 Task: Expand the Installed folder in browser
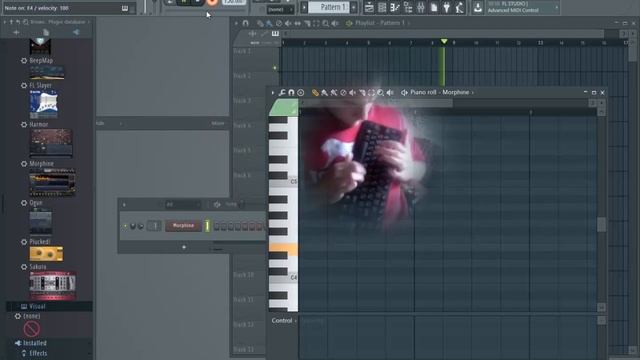tap(34, 343)
